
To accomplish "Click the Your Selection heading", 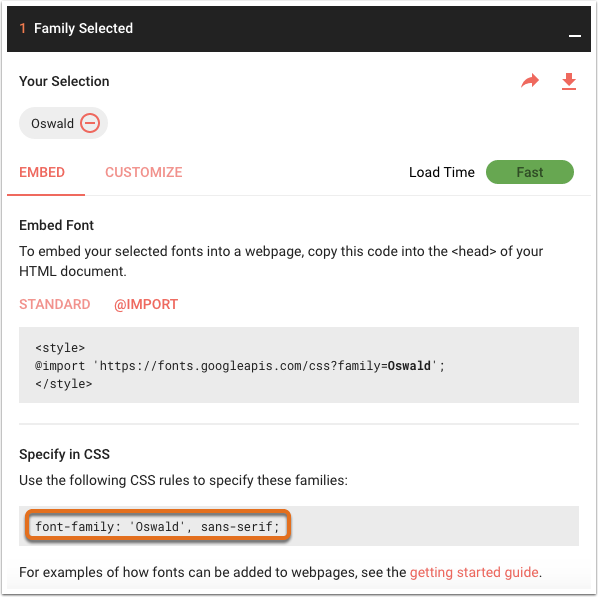I will pyautogui.click(x=64, y=81).
